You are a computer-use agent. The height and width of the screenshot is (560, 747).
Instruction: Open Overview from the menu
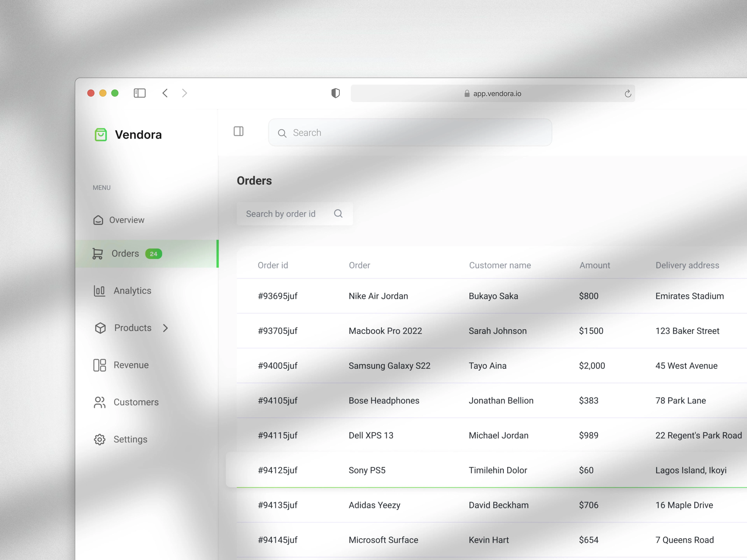127,220
